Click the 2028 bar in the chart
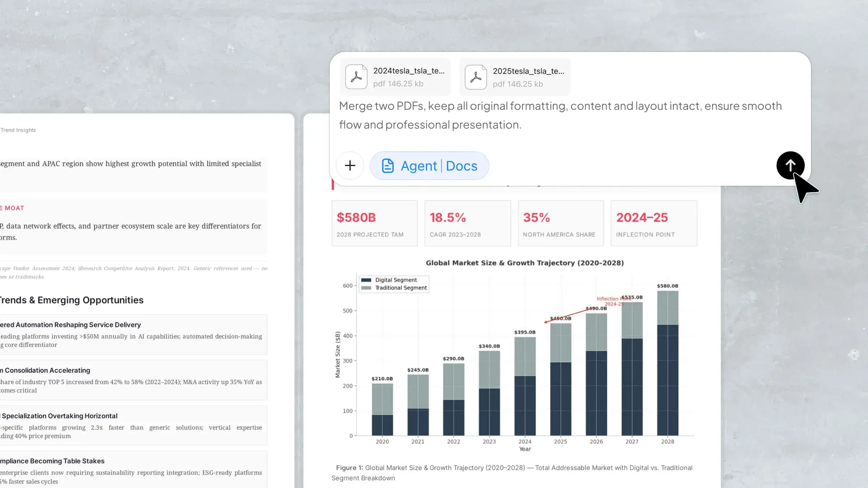 [667, 363]
